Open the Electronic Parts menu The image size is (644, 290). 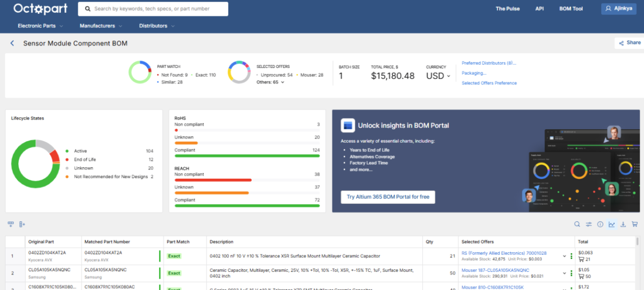[x=40, y=26]
